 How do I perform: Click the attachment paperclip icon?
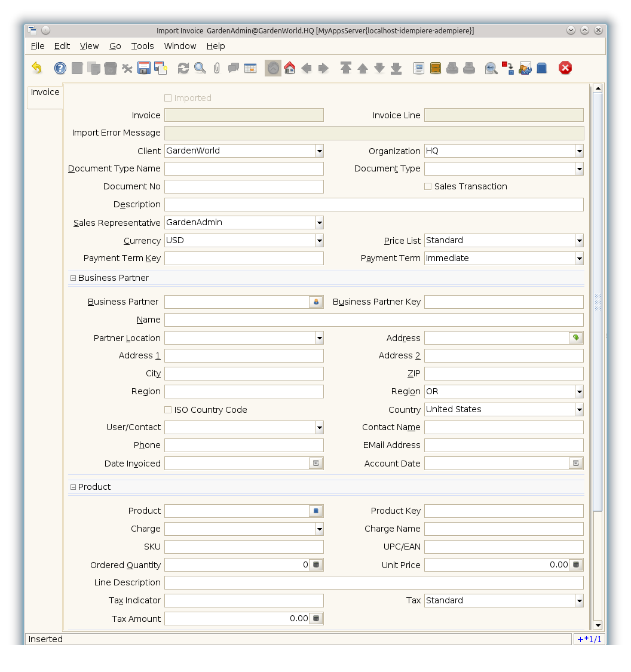pyautogui.click(x=217, y=68)
